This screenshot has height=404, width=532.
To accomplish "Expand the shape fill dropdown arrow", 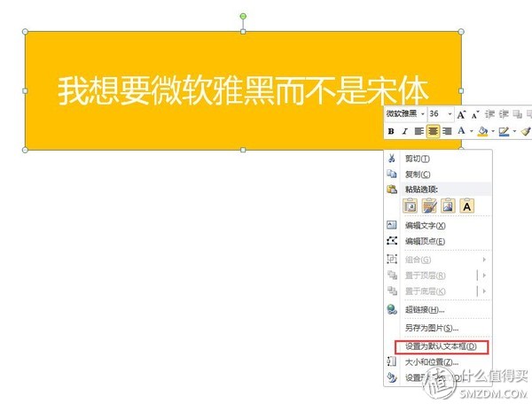I will click(493, 131).
